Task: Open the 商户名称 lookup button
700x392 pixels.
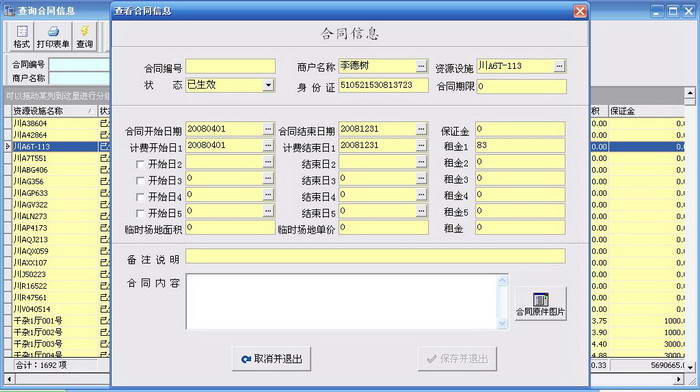Action: (421, 66)
